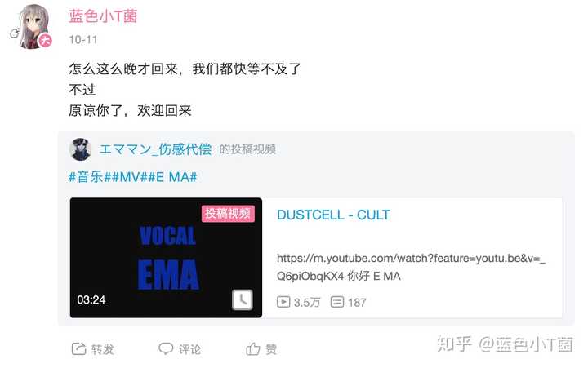Open the video title DUSTCELL - CULT
This screenshot has height=368, width=588.
333,215
